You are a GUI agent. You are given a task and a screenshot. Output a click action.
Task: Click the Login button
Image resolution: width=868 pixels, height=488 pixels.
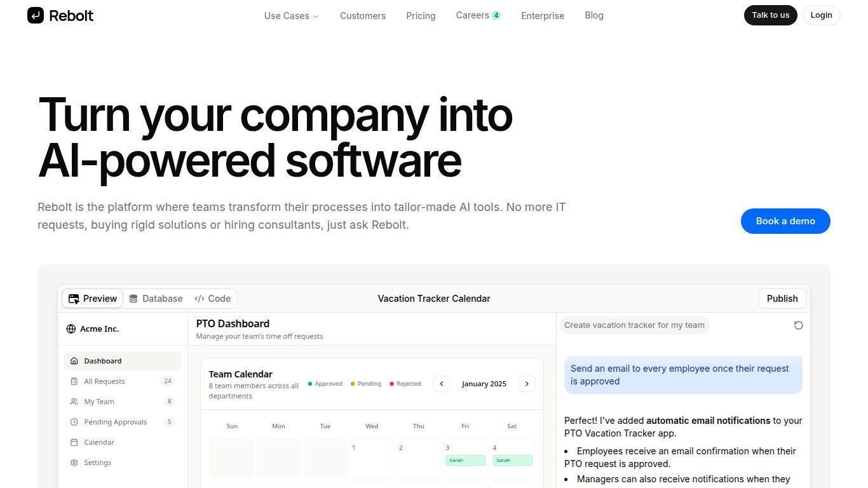click(x=821, y=15)
